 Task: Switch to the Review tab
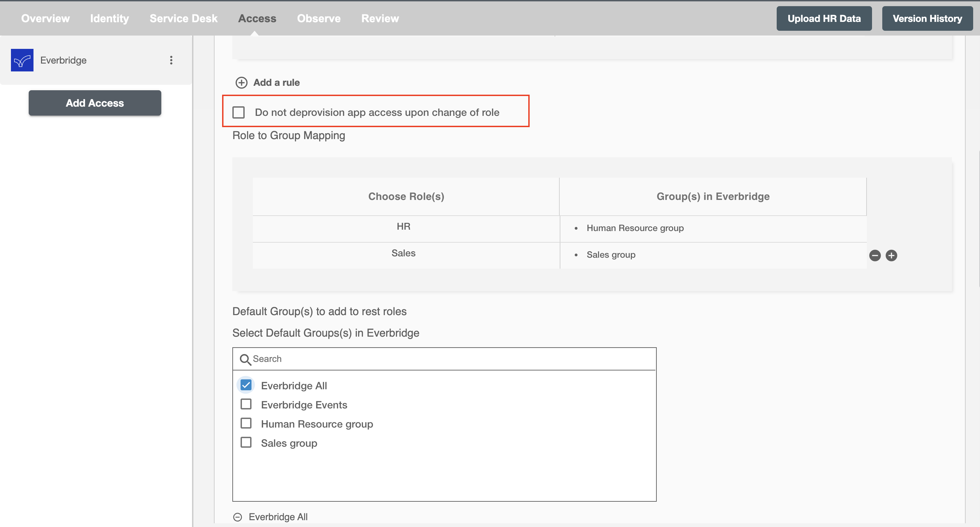(380, 18)
